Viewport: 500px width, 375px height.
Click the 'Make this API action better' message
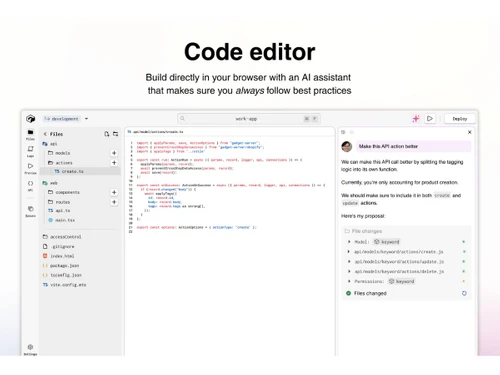(413, 146)
